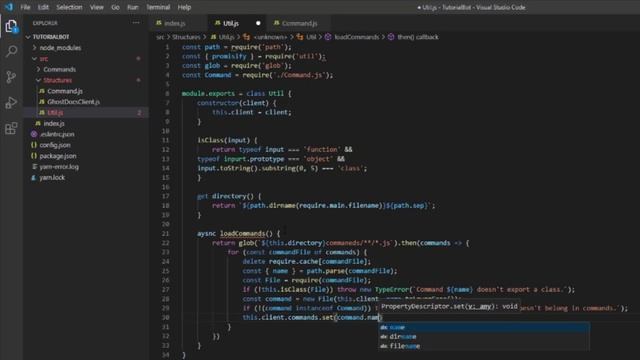640x360 pixels.
Task: Click the <unknown> breadcrumb segment
Action: pos(265,37)
